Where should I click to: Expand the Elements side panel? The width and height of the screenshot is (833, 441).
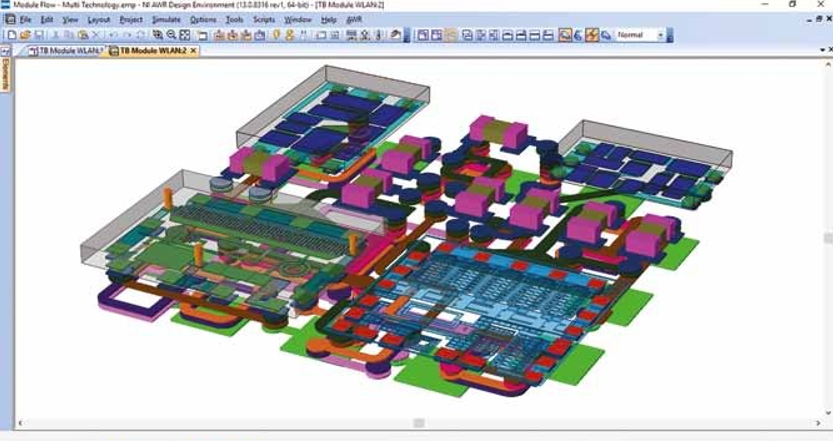pos(5,75)
